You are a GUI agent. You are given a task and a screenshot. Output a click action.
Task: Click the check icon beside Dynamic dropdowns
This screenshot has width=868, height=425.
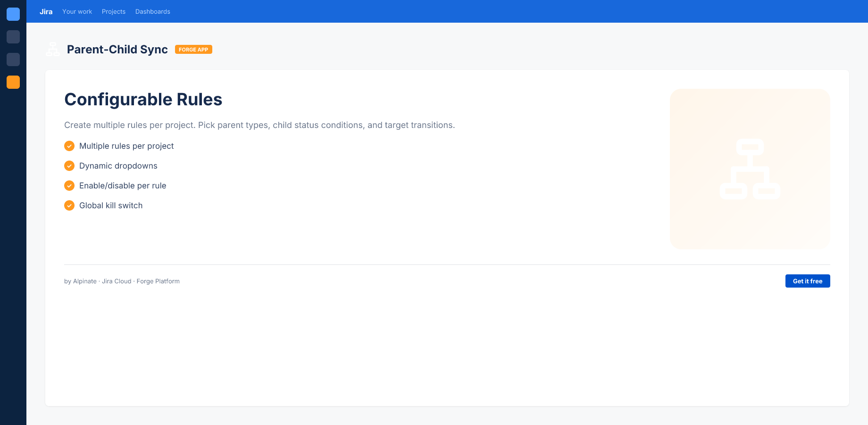pyautogui.click(x=69, y=166)
